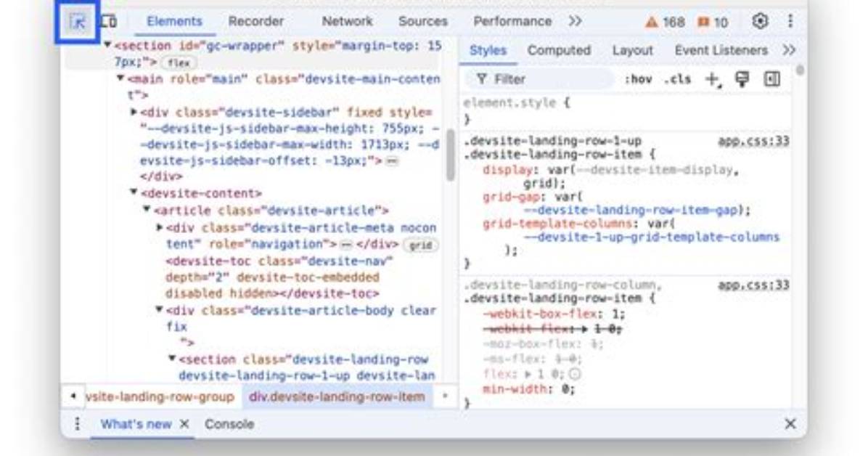Select the Styles tab
868x456 pixels.
pyautogui.click(x=488, y=50)
